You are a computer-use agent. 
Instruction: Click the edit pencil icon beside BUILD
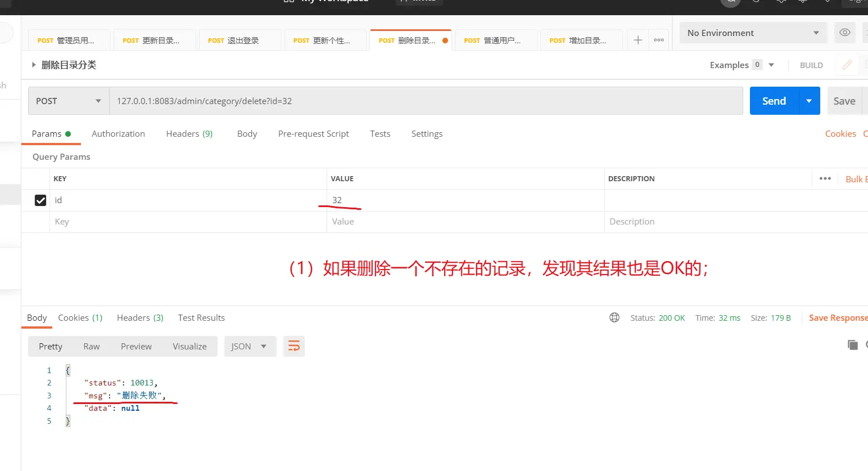tap(847, 65)
